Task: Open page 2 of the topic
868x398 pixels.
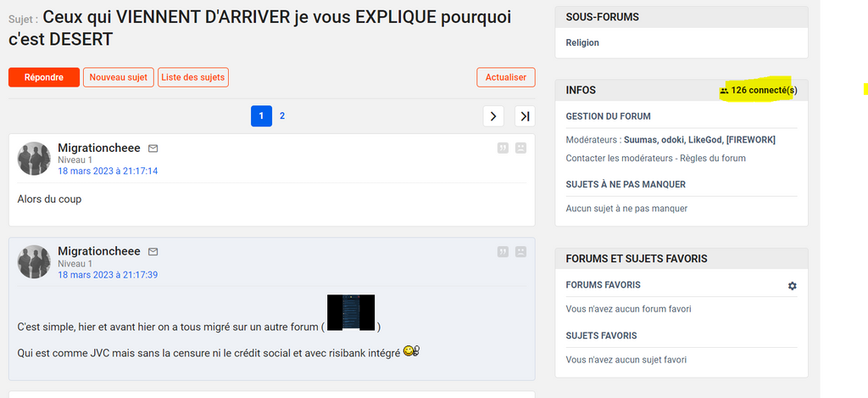Action: pos(282,116)
